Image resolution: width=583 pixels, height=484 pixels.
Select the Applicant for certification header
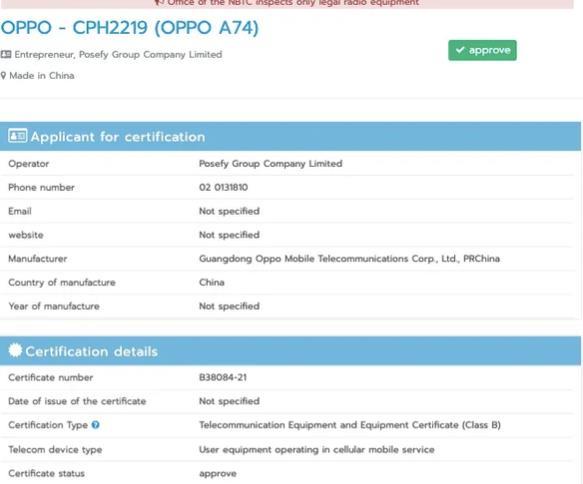click(x=290, y=136)
